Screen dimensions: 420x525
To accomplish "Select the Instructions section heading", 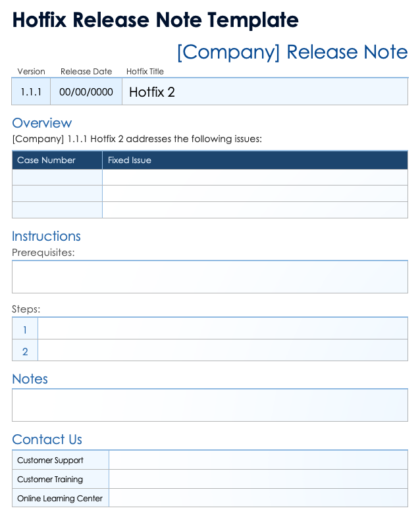I will (47, 236).
